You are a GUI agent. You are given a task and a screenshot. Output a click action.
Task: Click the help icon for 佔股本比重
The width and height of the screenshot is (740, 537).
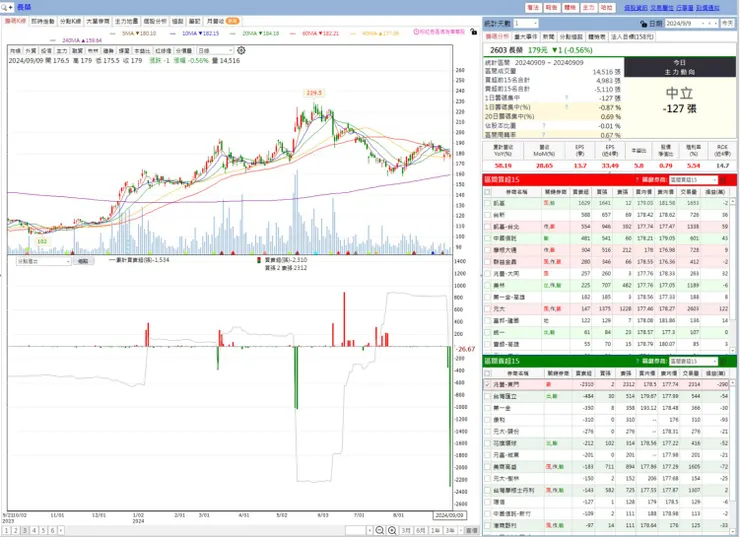(544, 126)
